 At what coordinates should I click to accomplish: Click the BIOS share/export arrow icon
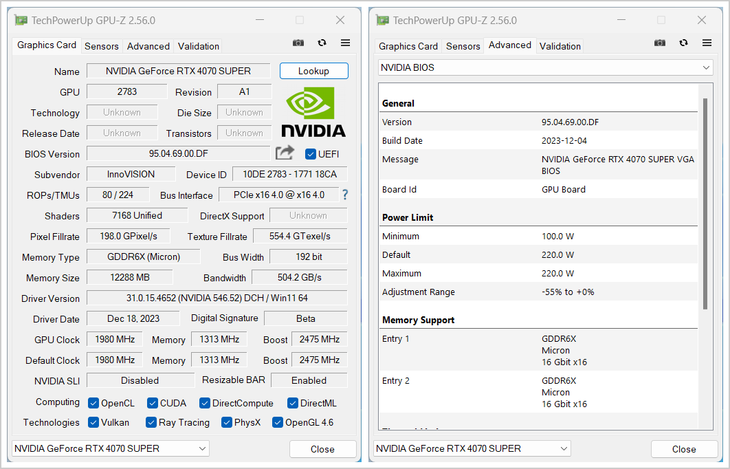(x=285, y=153)
